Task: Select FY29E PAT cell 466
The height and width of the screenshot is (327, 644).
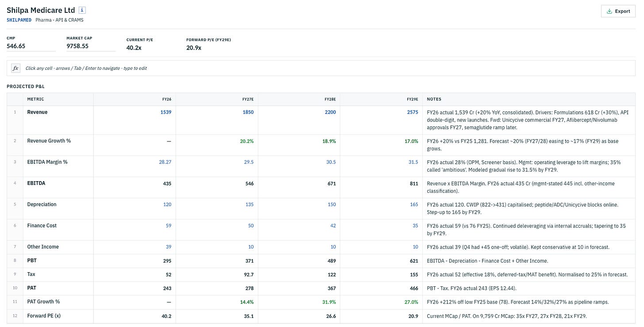Action: (x=381, y=288)
